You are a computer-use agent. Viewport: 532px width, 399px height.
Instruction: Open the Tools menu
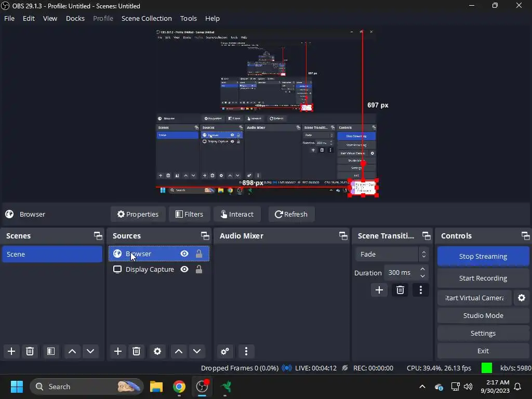188,18
